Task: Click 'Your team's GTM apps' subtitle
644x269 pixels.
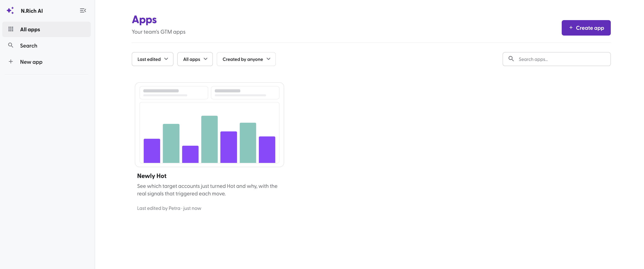Action: (x=159, y=32)
